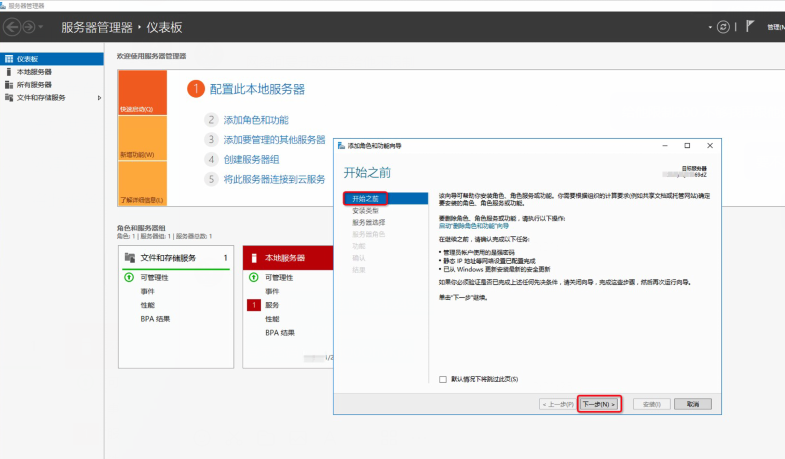The image size is (785, 459).
Task: Click the 仪表板 dashboard icon in sidebar
Action: click(9, 59)
